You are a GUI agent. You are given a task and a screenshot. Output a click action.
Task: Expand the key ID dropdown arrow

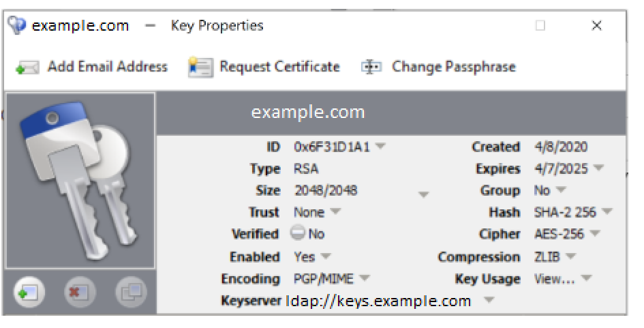coord(381,146)
